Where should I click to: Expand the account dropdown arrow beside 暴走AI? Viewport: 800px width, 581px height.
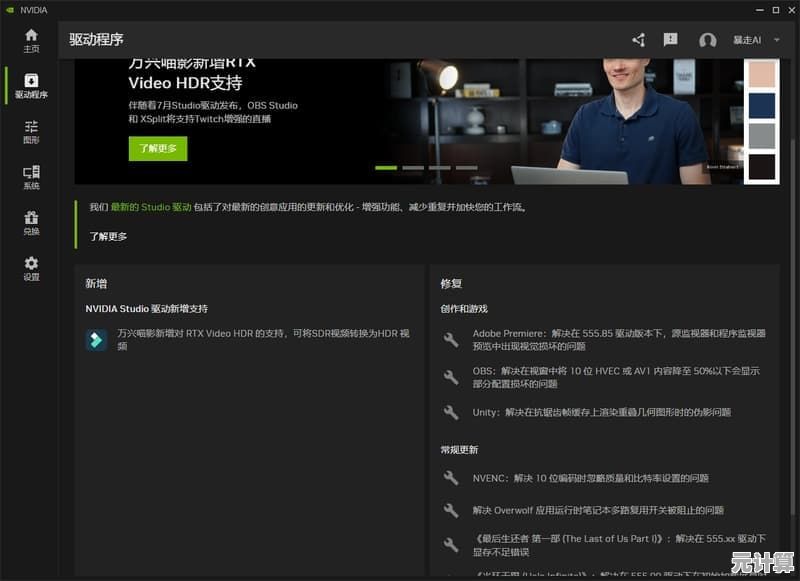point(776,40)
